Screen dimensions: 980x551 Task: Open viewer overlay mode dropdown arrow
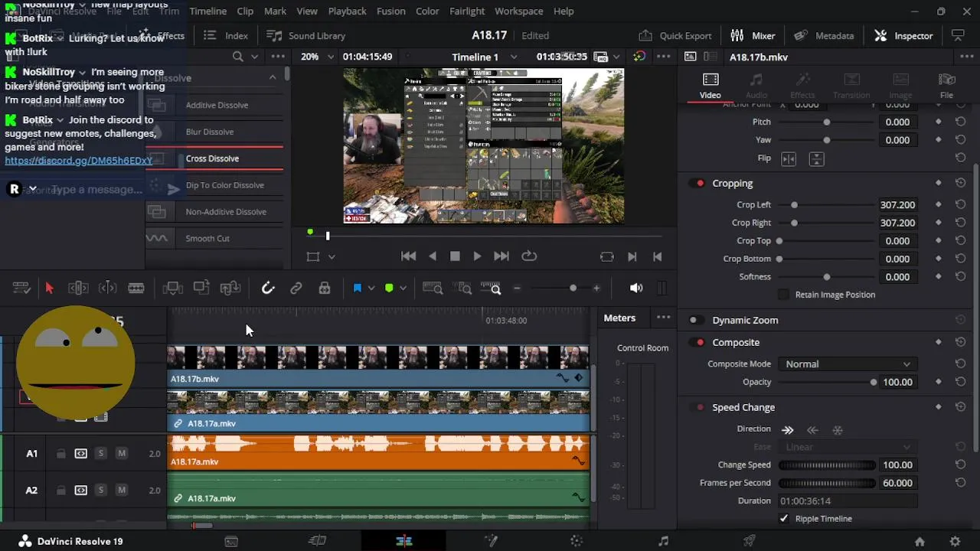pos(332,257)
